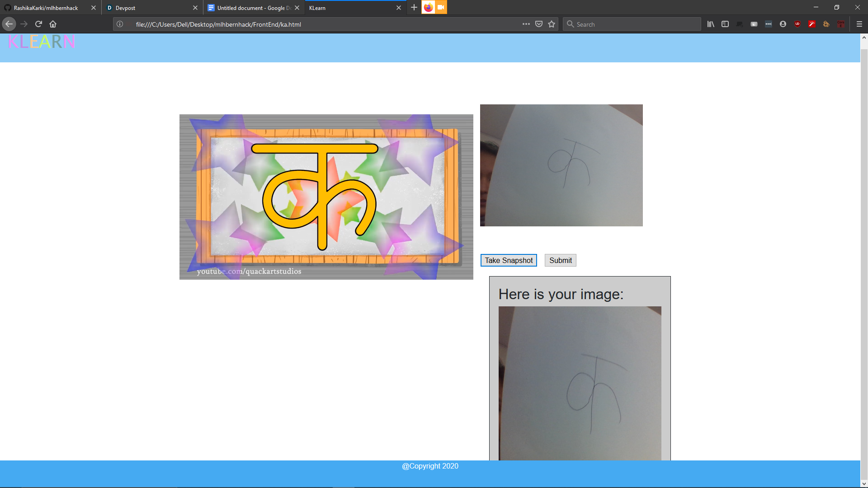Open a new browser tab
Viewport: 868px width, 488px height.
[x=414, y=8]
